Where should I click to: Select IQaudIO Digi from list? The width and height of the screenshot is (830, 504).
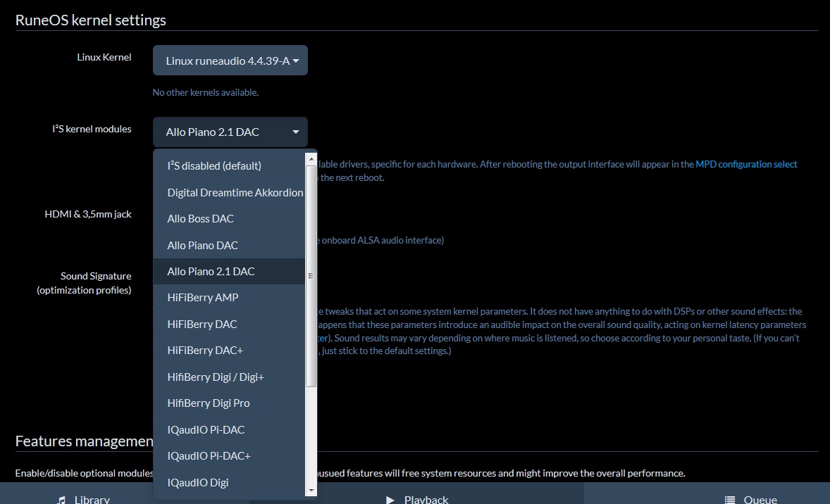pyautogui.click(x=197, y=483)
